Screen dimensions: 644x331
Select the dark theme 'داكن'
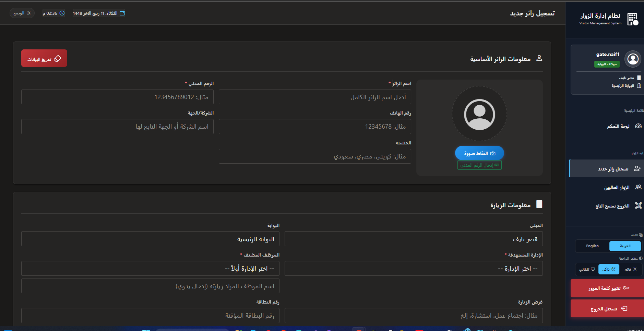coord(609,269)
